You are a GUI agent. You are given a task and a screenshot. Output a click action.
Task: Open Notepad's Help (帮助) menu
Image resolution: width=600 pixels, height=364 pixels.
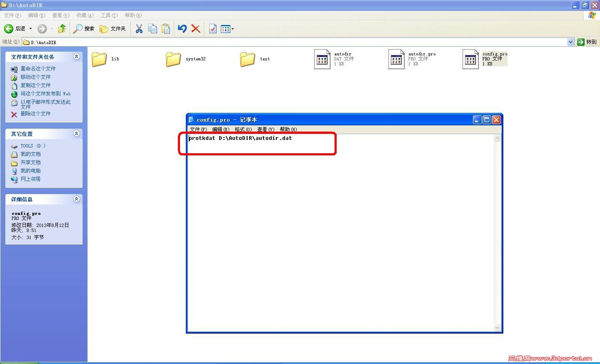coord(288,130)
